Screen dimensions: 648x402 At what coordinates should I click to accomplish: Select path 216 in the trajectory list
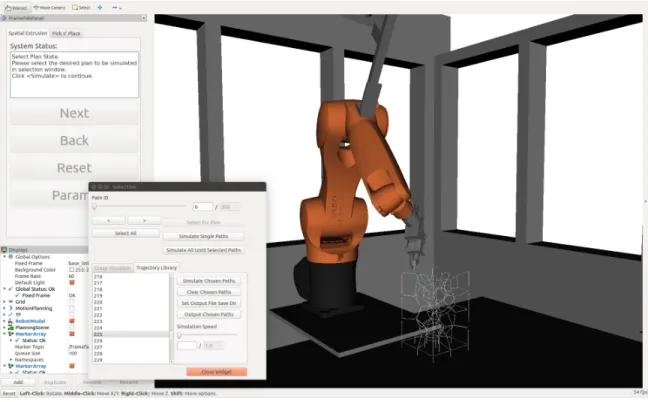pos(98,276)
